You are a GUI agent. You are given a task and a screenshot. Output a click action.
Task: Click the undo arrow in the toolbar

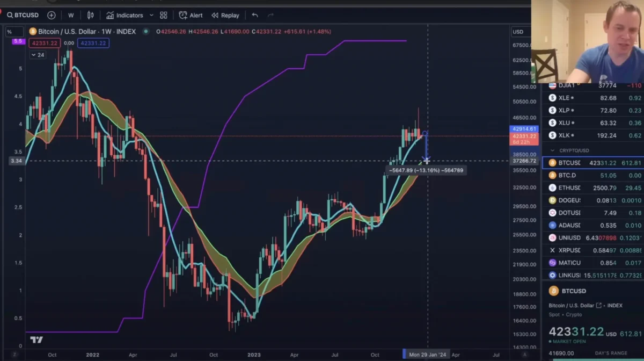click(x=255, y=15)
